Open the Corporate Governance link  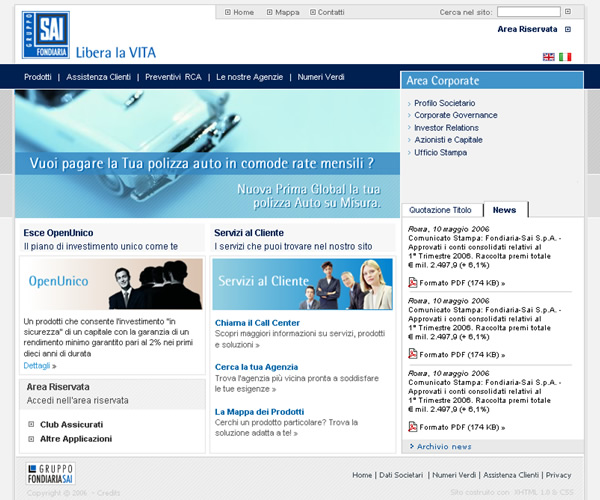click(456, 115)
